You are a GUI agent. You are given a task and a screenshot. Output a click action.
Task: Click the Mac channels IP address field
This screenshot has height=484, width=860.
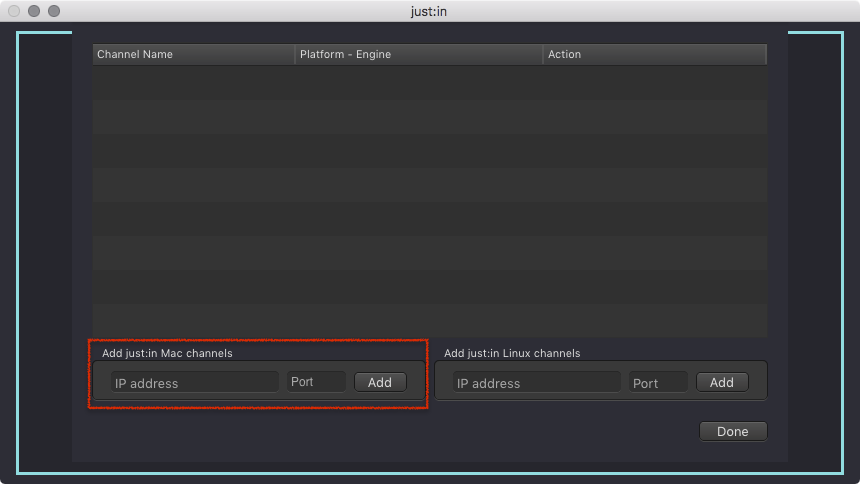pyautogui.click(x=195, y=382)
